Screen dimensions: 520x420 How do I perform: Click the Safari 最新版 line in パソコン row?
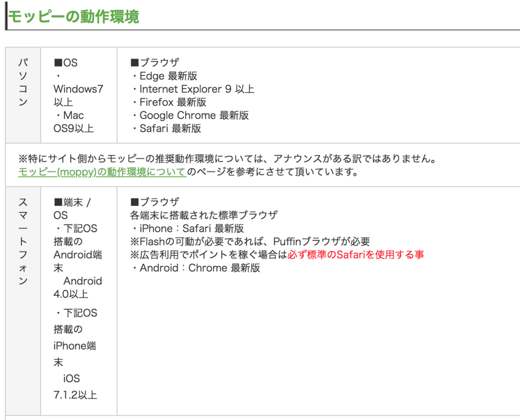(167, 128)
